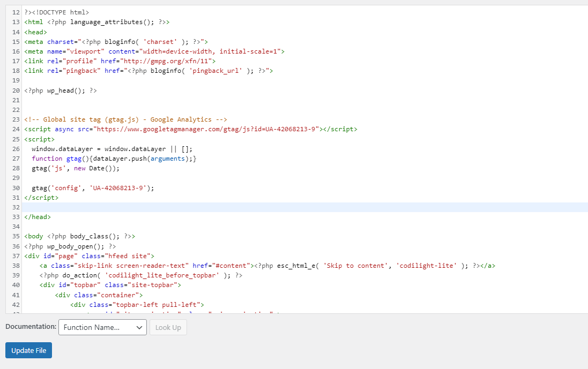The image size is (588, 369).
Task: Place cursor on empty line 32
Action: (x=304, y=207)
